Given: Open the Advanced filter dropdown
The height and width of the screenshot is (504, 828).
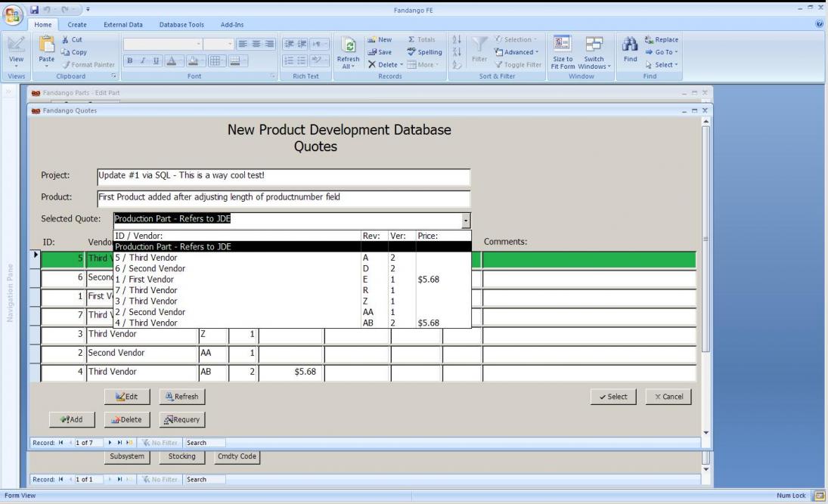Looking at the screenshot, I should (516, 52).
